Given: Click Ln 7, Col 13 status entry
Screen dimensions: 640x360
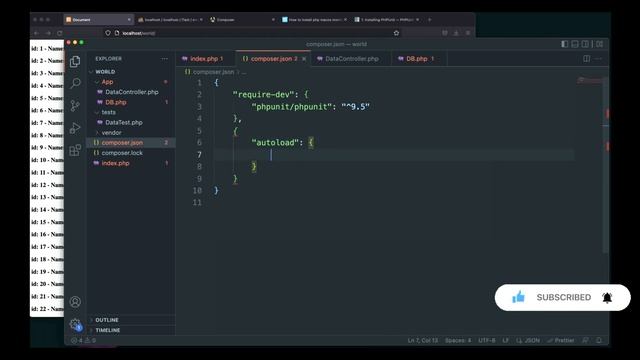Looking at the screenshot, I should coord(422,340).
